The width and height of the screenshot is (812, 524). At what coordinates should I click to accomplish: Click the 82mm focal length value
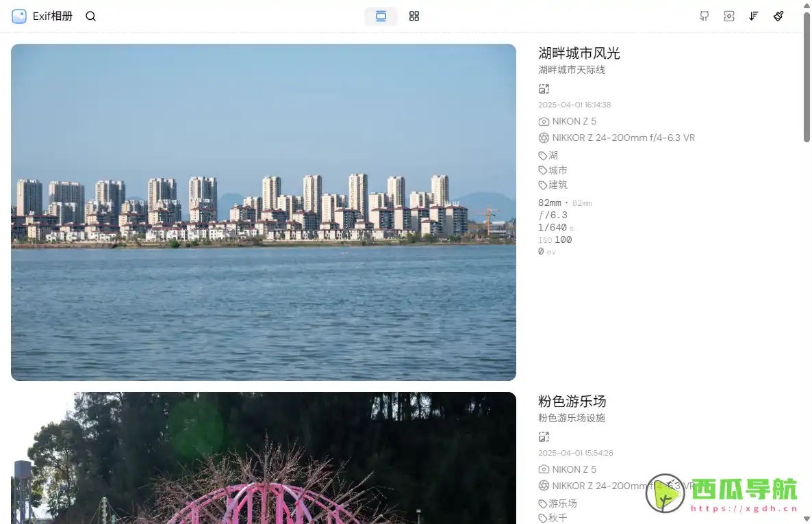[550, 202]
